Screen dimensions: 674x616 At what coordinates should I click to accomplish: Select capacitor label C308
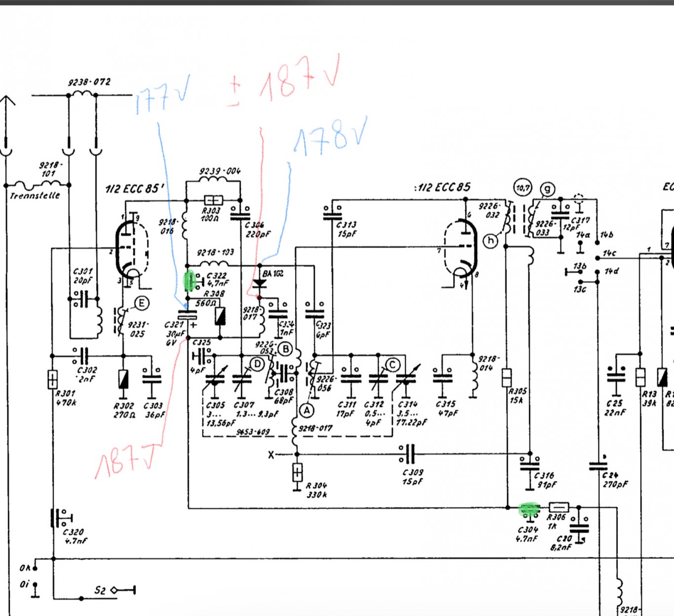pyautogui.click(x=284, y=392)
